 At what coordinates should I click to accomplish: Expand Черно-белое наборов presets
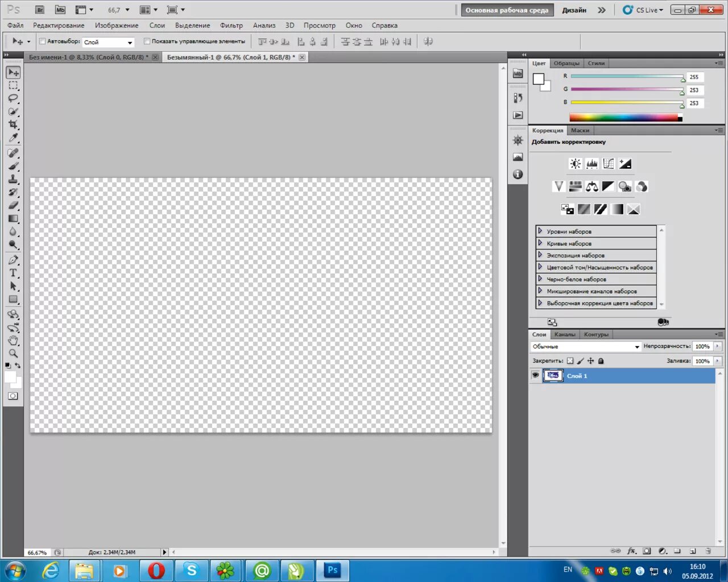[x=540, y=279]
